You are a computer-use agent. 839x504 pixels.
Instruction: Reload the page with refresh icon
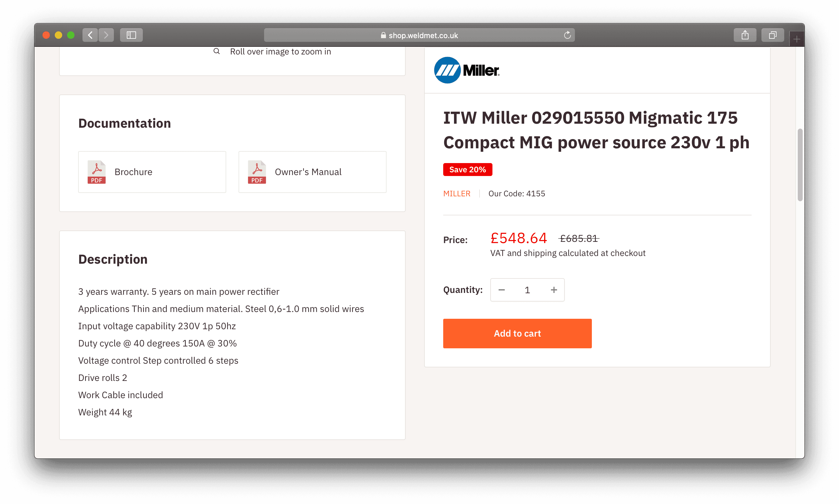click(x=567, y=35)
